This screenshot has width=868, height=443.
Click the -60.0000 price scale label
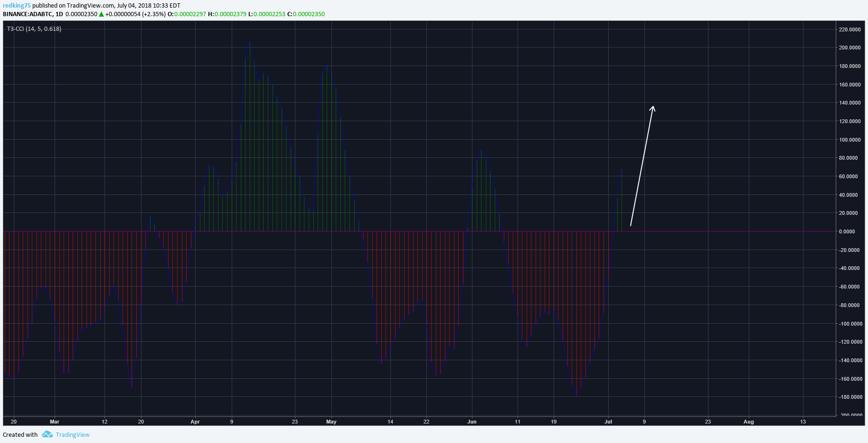point(849,287)
